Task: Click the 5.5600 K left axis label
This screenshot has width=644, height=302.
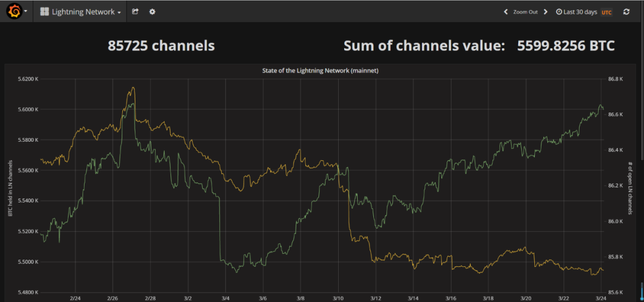Action: point(29,170)
